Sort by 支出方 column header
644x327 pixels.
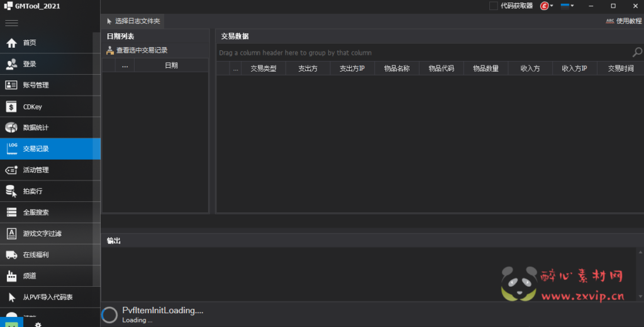click(308, 69)
